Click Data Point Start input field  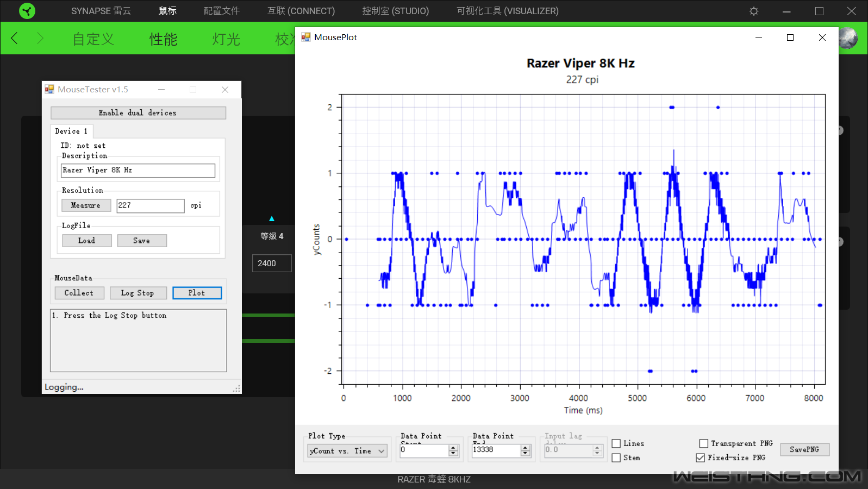point(424,450)
